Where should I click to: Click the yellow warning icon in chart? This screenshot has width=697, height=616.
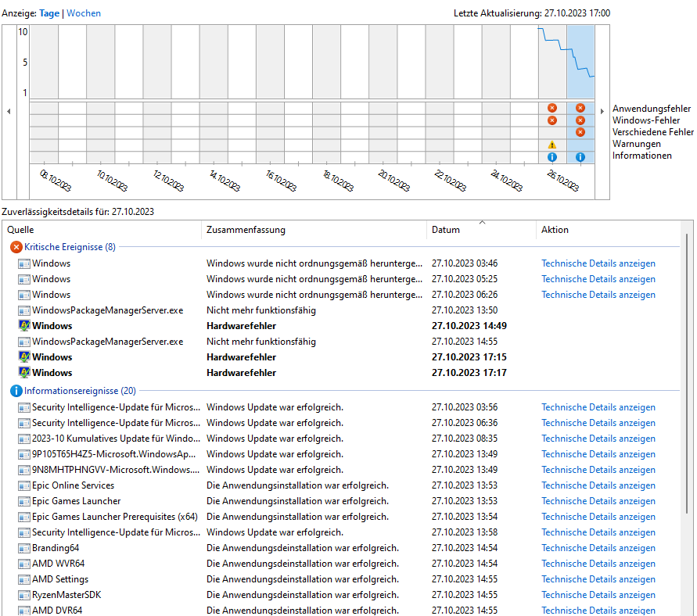coord(552,145)
